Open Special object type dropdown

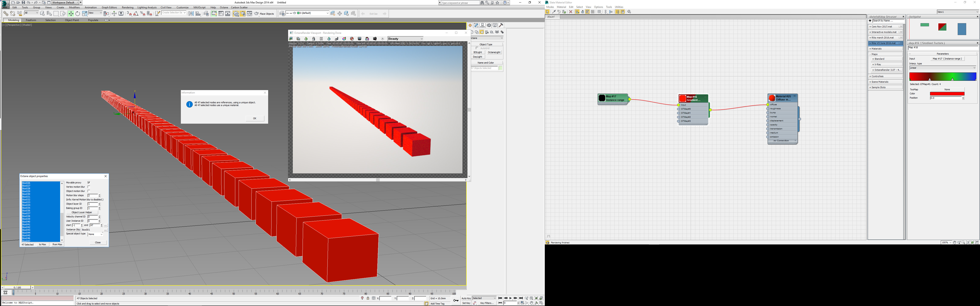pyautogui.click(x=95, y=234)
